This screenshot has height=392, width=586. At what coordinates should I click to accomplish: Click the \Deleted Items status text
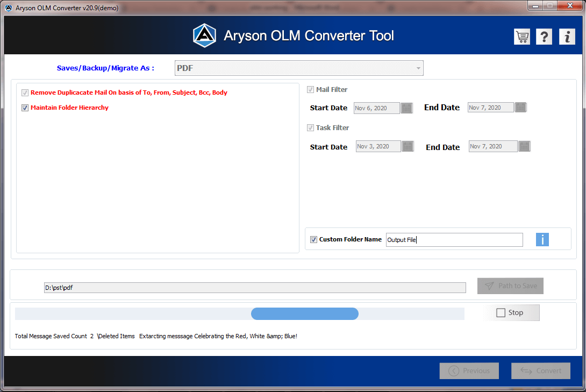coord(116,336)
